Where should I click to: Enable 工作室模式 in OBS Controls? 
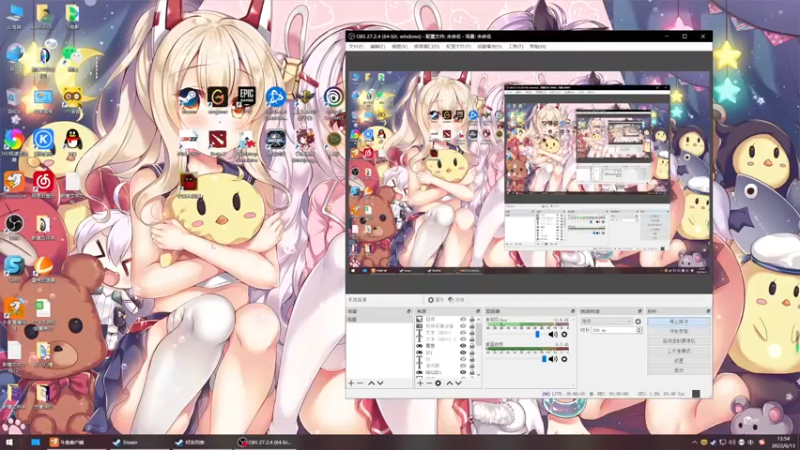(x=679, y=351)
